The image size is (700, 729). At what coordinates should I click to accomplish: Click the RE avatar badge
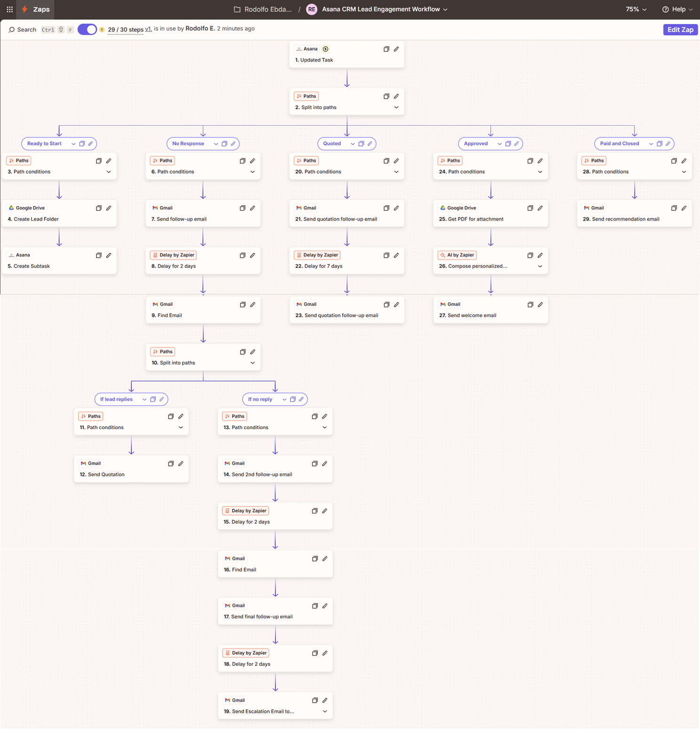coord(312,9)
